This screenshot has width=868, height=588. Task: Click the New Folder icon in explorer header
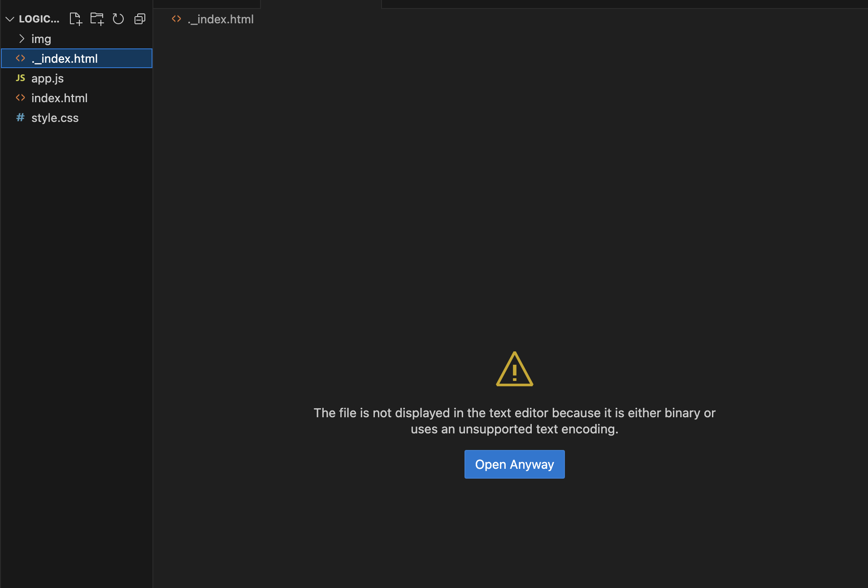click(97, 19)
